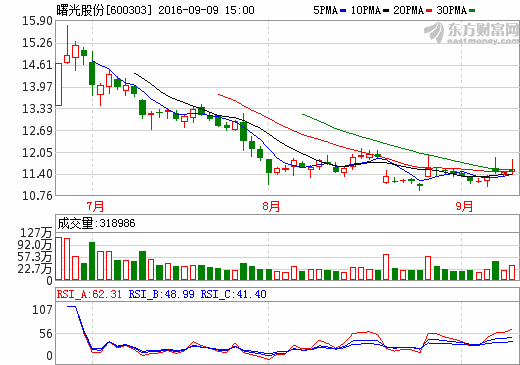520x365 pixels.
Task: Click the 22.7万 volume axis label
Action: point(35,268)
